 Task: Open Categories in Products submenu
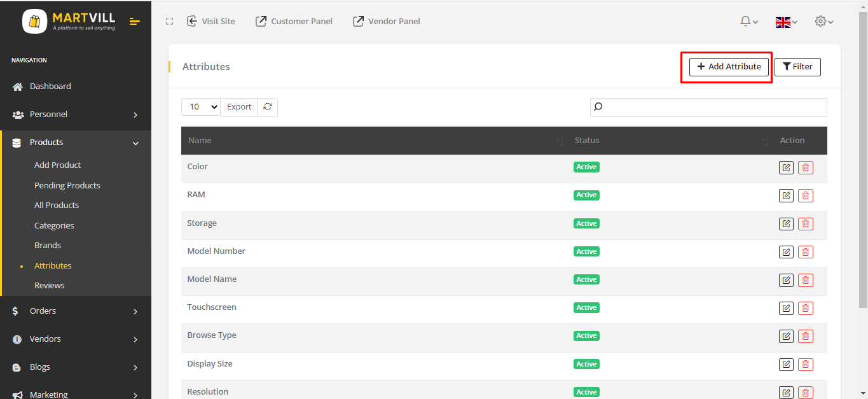coord(54,225)
